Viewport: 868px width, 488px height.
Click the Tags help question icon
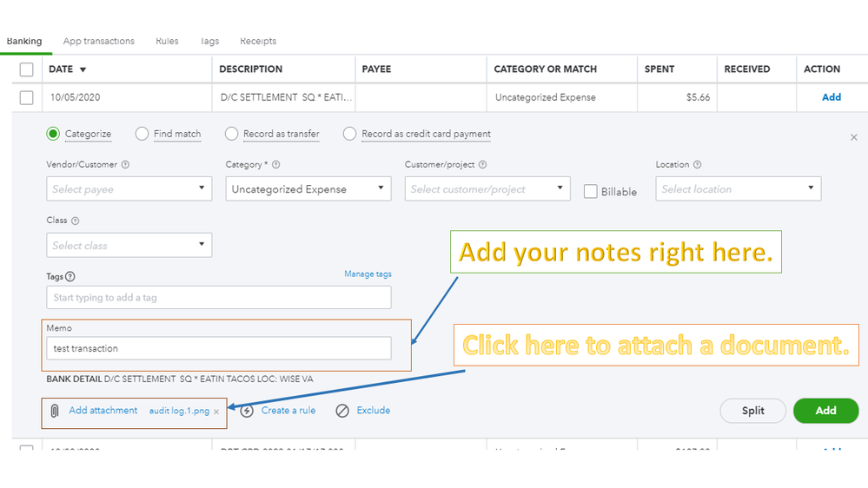point(70,277)
